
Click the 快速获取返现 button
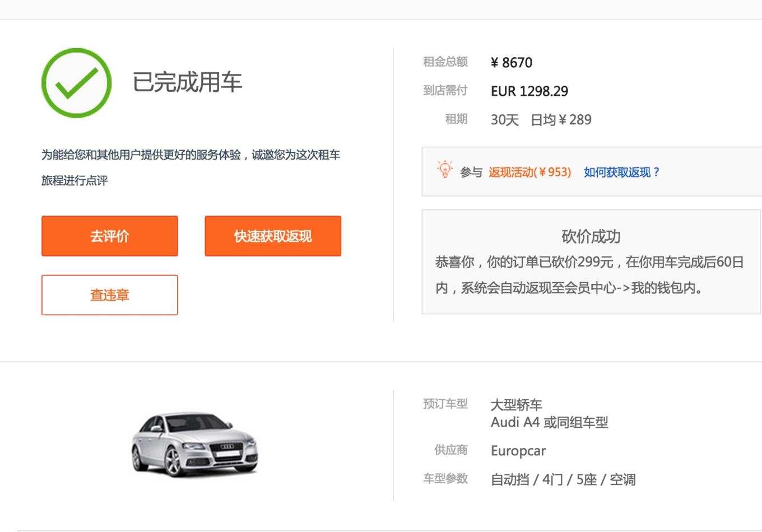pyautogui.click(x=273, y=236)
